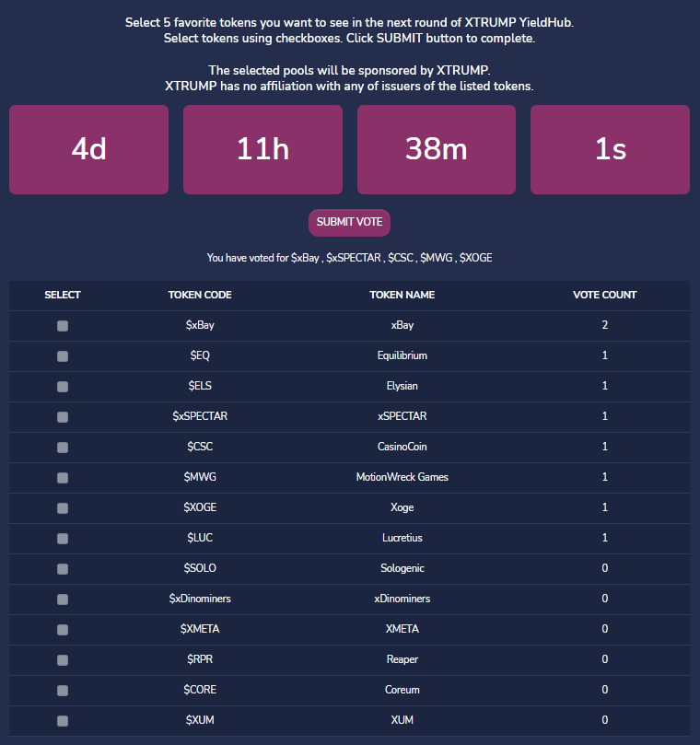Click the token code $xSPECTAR
This screenshot has height=745, width=700.
(200, 416)
